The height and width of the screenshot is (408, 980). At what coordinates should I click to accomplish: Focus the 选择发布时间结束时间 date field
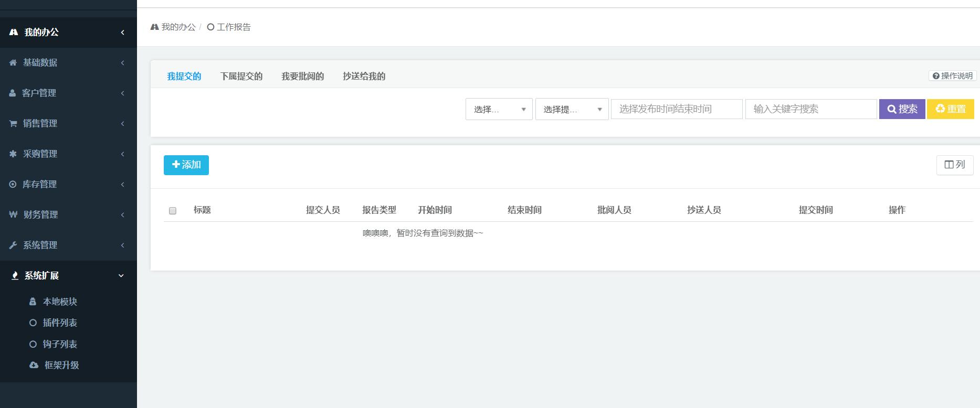pyautogui.click(x=677, y=109)
